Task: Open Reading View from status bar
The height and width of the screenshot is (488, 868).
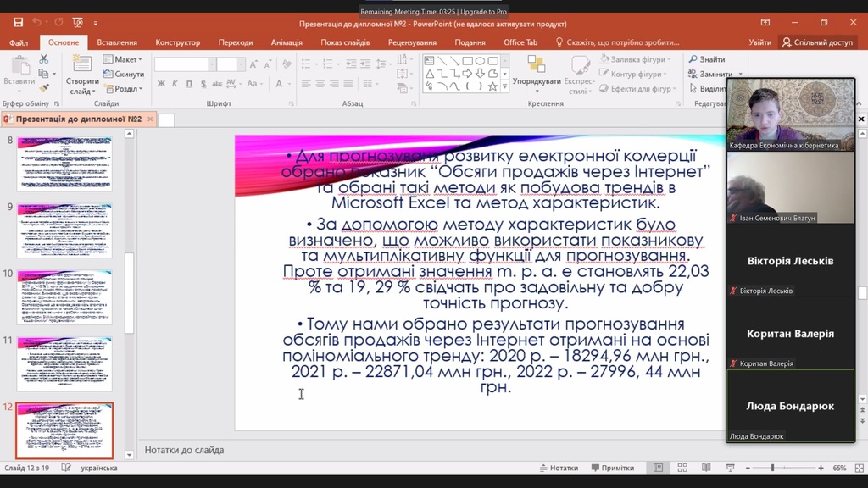Action: 706,468
